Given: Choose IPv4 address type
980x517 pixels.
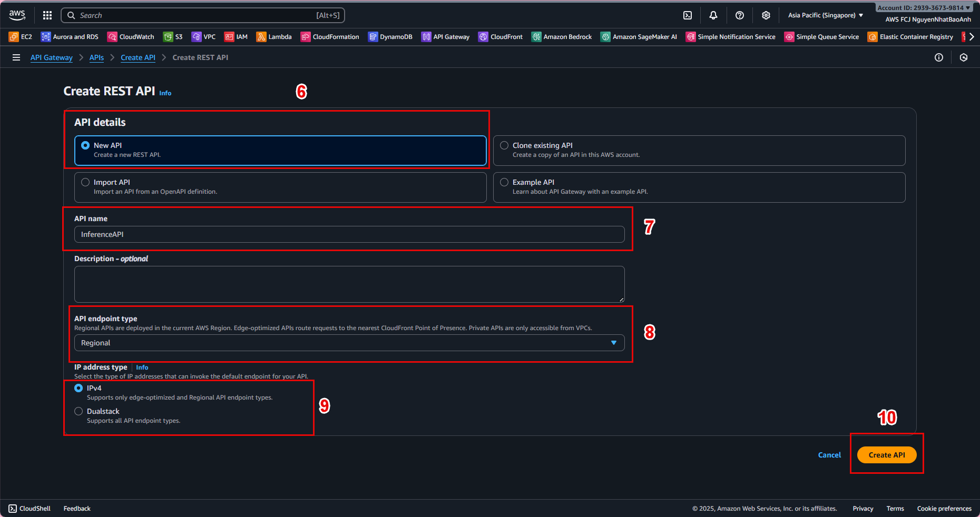Looking at the screenshot, I should pyautogui.click(x=79, y=388).
